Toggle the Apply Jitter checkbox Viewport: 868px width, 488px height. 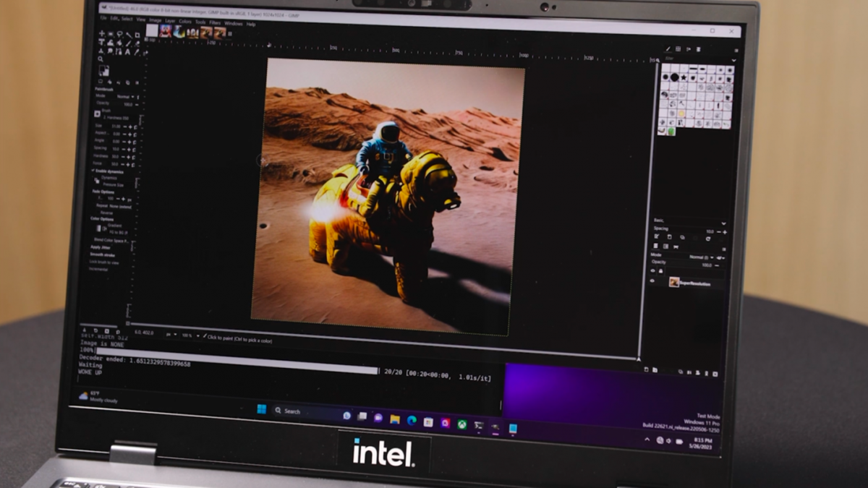coord(101,247)
